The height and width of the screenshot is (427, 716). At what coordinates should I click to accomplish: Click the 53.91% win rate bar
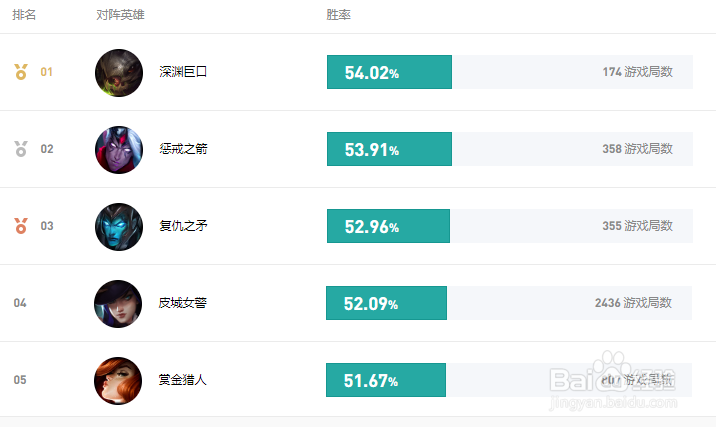click(x=390, y=149)
